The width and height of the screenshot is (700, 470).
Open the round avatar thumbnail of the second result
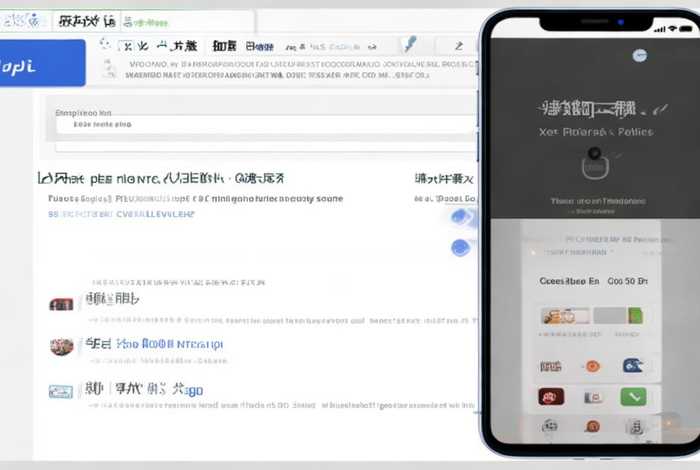62,347
